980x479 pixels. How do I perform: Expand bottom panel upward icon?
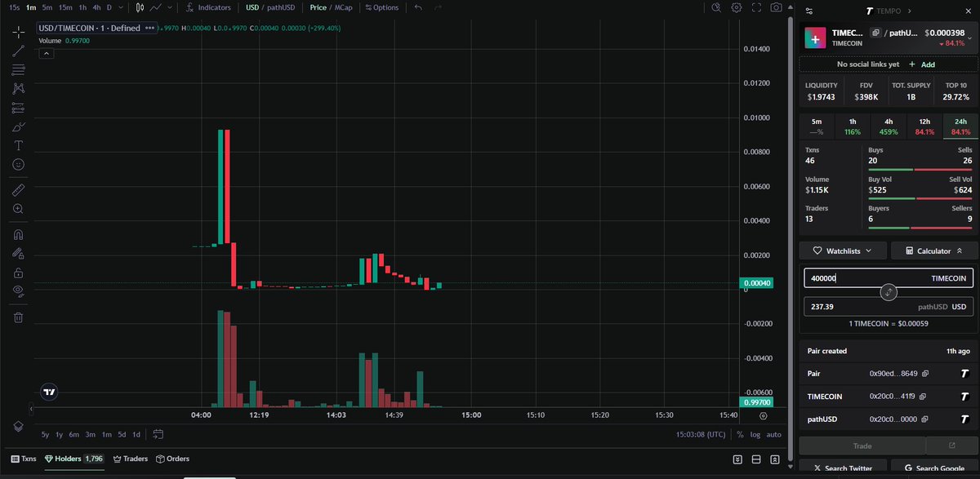[x=776, y=459]
